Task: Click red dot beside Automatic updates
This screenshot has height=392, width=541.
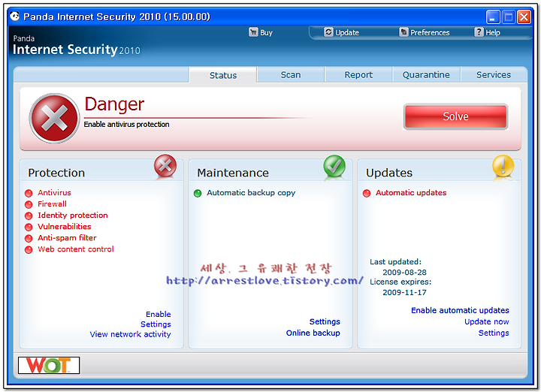Action: (x=367, y=193)
